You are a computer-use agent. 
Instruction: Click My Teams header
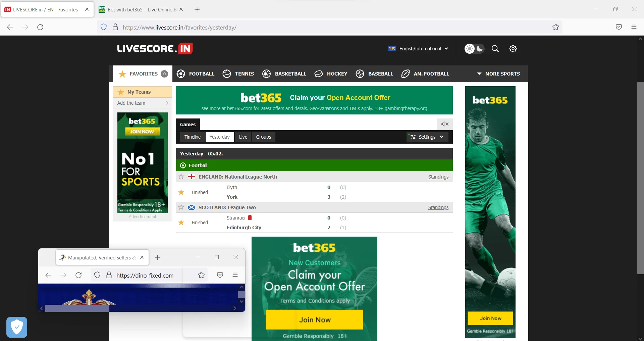[x=143, y=92]
